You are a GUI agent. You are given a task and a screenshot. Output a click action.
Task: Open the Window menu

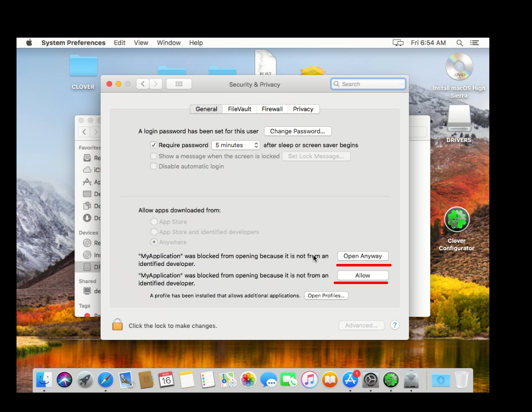coord(169,43)
